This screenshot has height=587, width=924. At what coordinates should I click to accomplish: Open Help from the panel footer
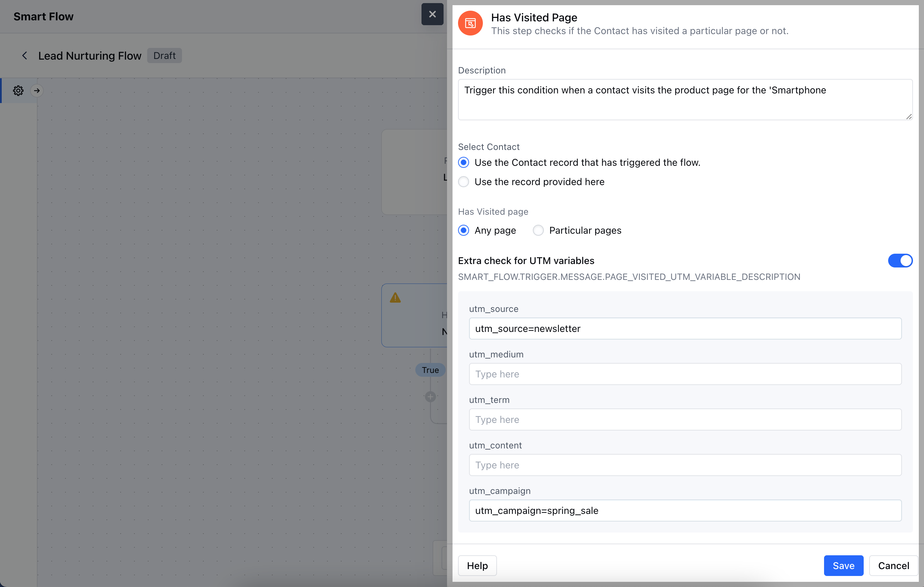tap(477, 566)
